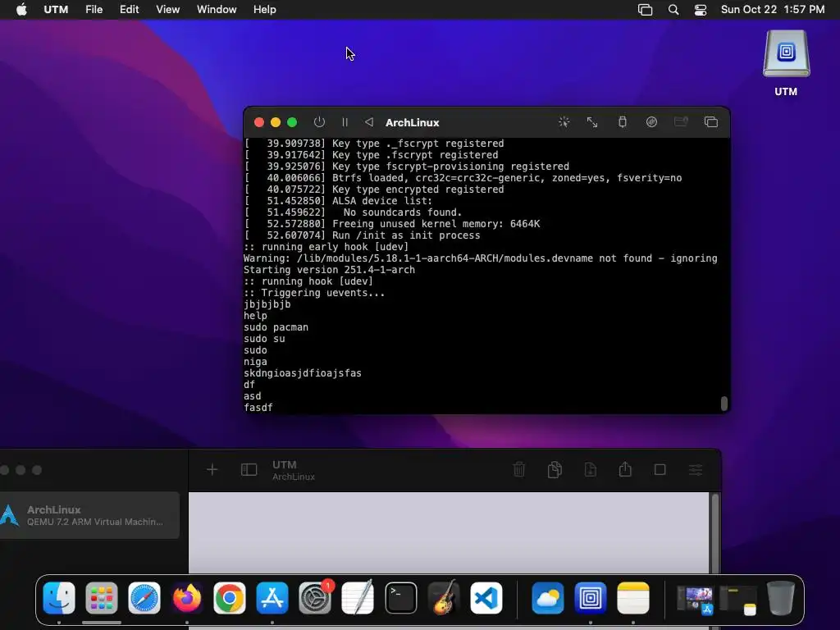Screen dimensions: 840x630
Task: Open TextEdit from the Dock
Action: (358, 598)
